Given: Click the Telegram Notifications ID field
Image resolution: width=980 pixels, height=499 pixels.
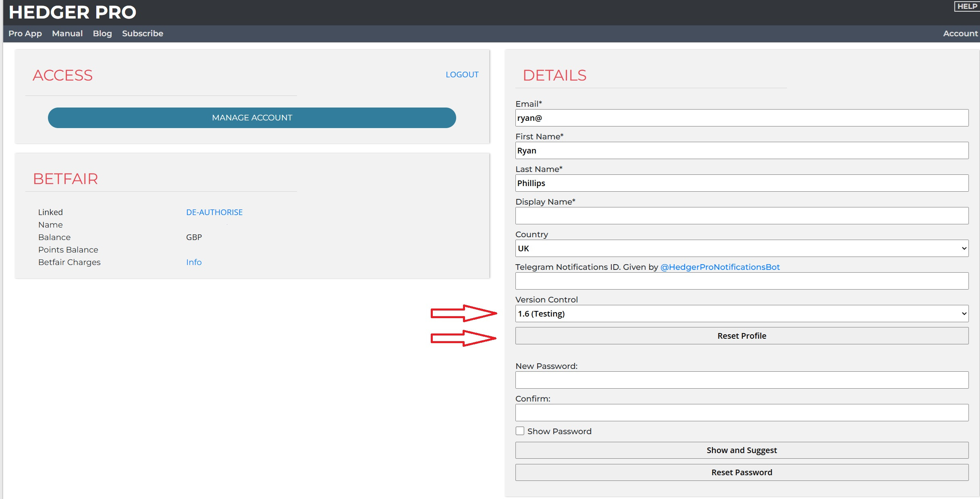Looking at the screenshot, I should tap(742, 281).
